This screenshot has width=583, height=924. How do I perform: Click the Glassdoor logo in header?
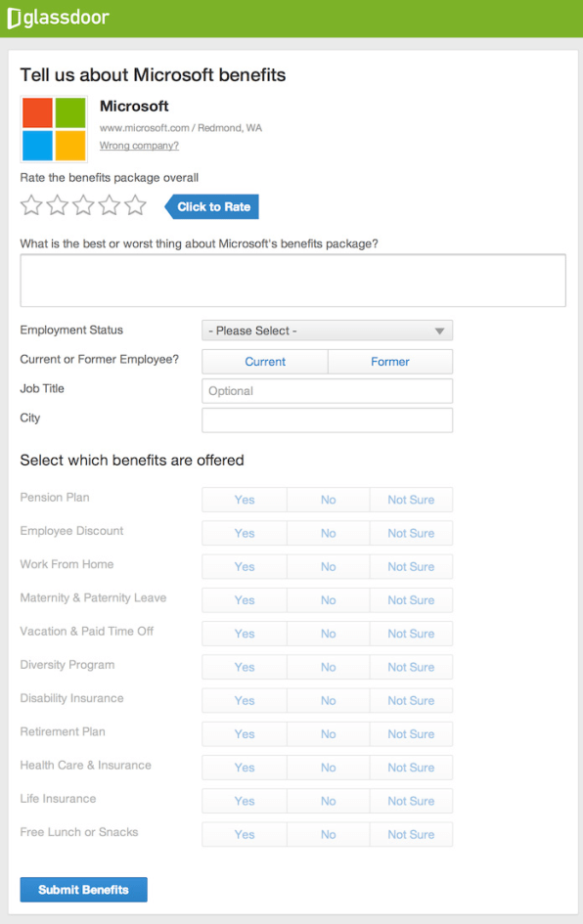click(x=58, y=18)
